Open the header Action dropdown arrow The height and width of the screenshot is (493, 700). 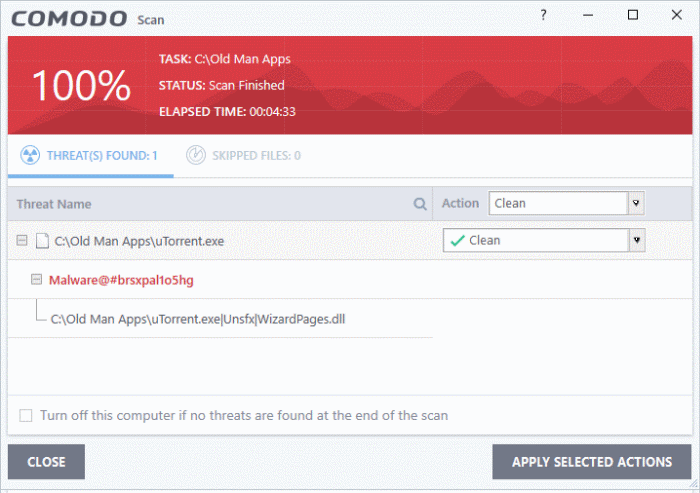tap(636, 203)
